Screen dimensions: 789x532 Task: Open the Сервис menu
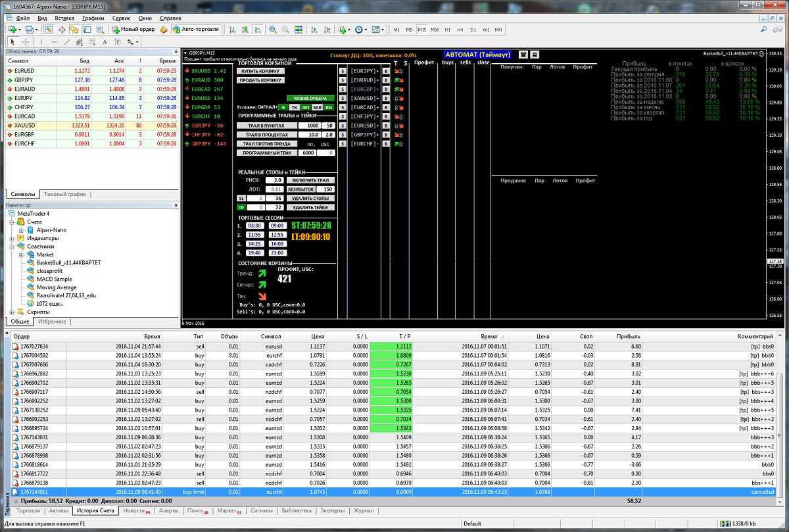(121, 18)
